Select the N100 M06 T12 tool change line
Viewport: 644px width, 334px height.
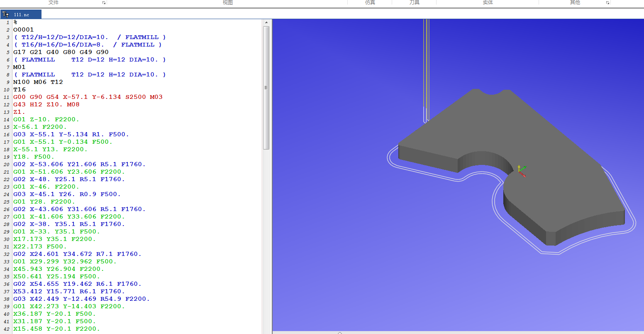[38, 82]
